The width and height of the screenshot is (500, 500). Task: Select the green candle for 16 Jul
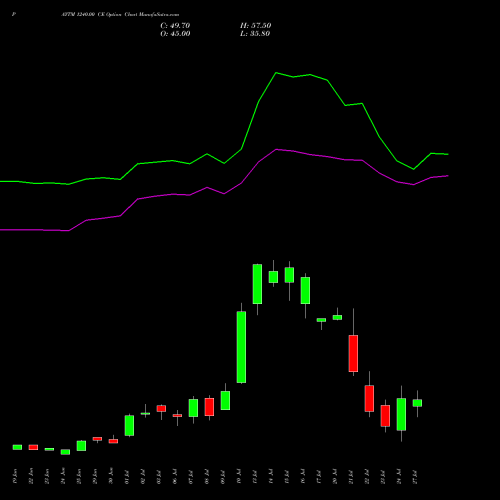point(305,290)
